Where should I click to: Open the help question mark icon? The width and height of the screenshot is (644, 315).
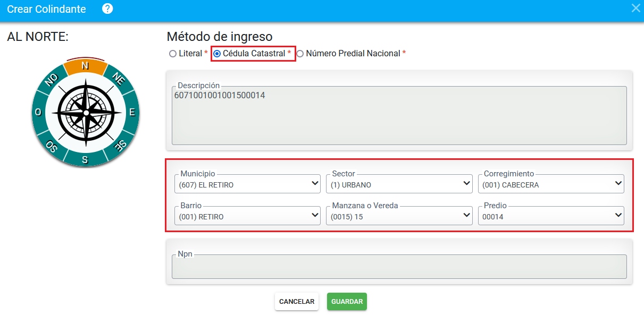pyautogui.click(x=107, y=8)
